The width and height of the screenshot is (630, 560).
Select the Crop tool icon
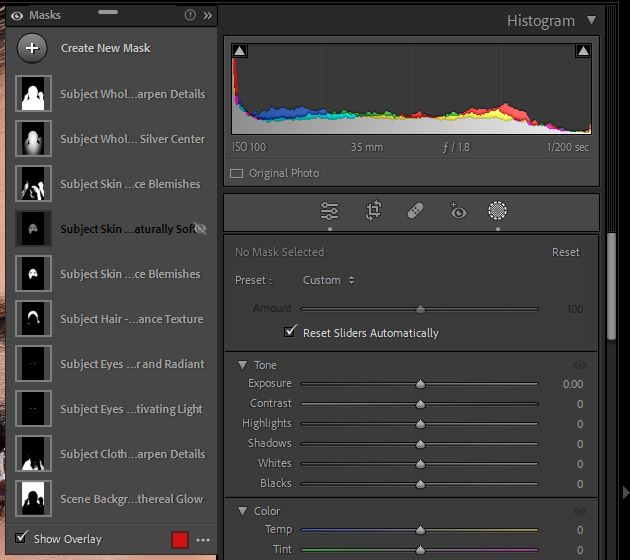(373, 211)
